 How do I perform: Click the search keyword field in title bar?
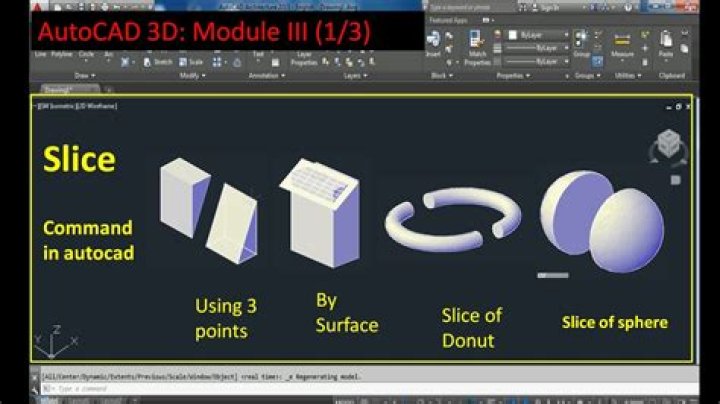pos(471,7)
